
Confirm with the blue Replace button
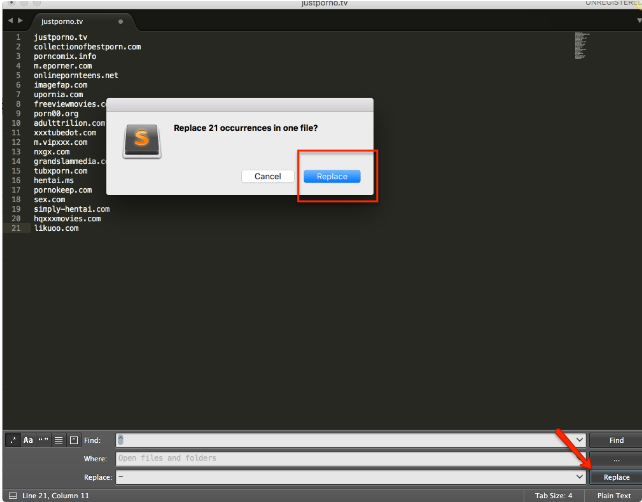(332, 176)
